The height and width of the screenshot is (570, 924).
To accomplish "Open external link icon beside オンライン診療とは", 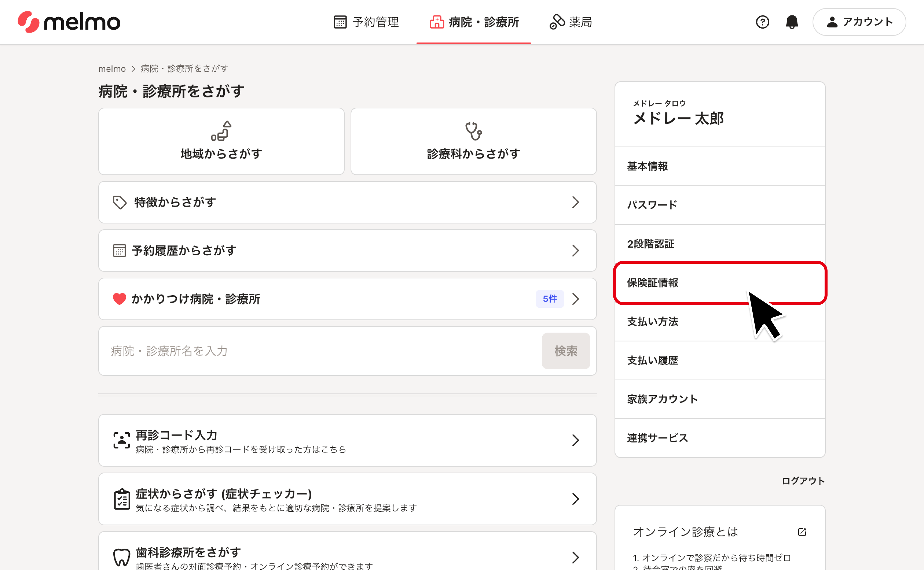I will 802,532.
